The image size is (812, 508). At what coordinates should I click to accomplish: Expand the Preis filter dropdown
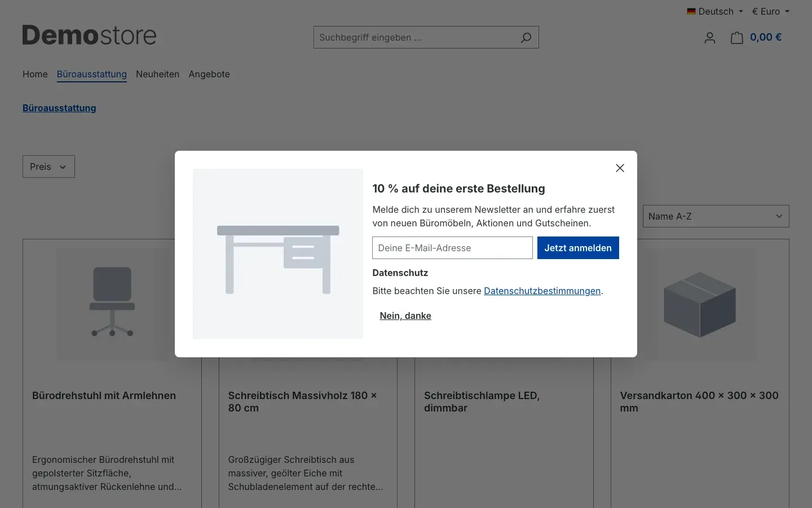coord(48,167)
